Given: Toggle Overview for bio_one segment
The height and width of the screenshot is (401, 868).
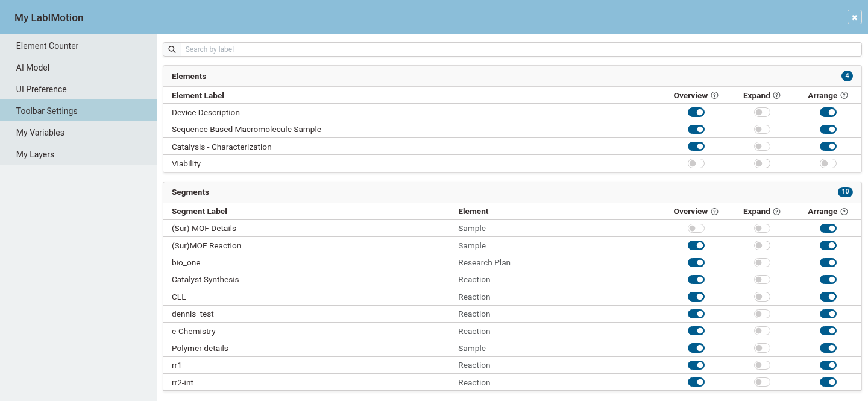Looking at the screenshot, I should (x=696, y=262).
